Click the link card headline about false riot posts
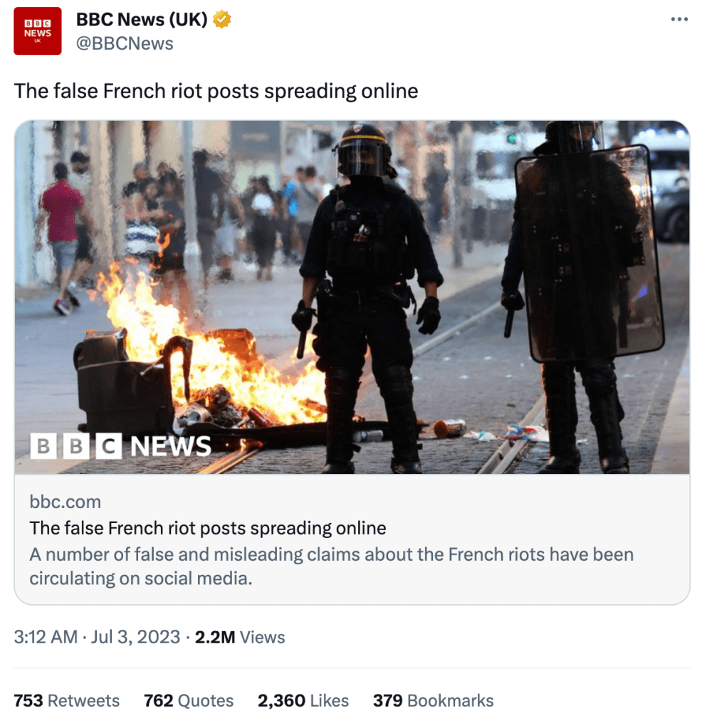This screenshot has width=702, height=728. tap(208, 528)
